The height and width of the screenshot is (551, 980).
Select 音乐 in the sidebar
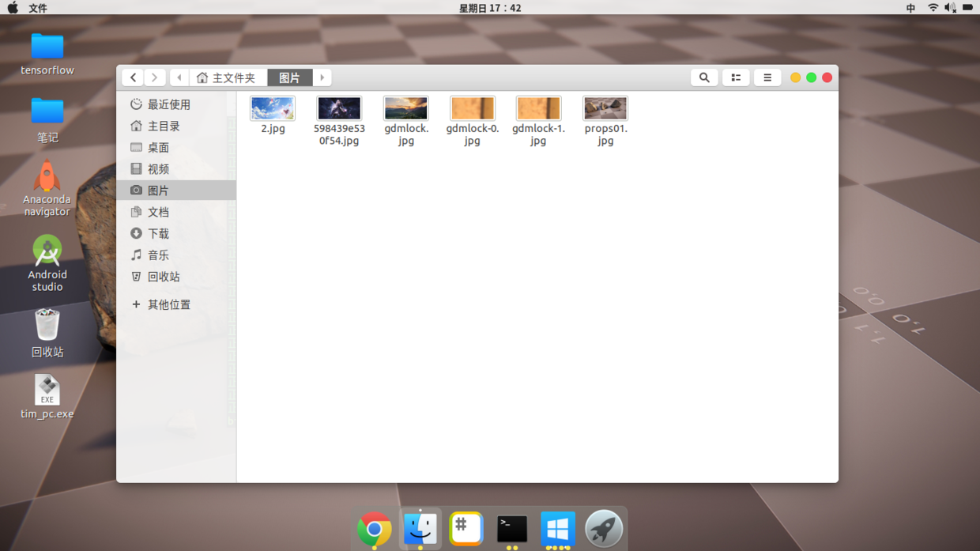(158, 255)
